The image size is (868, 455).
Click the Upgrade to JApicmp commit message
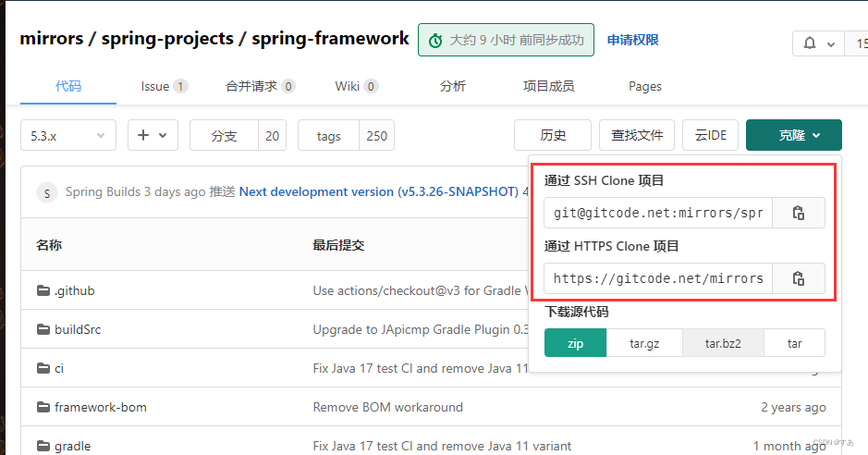point(421,329)
